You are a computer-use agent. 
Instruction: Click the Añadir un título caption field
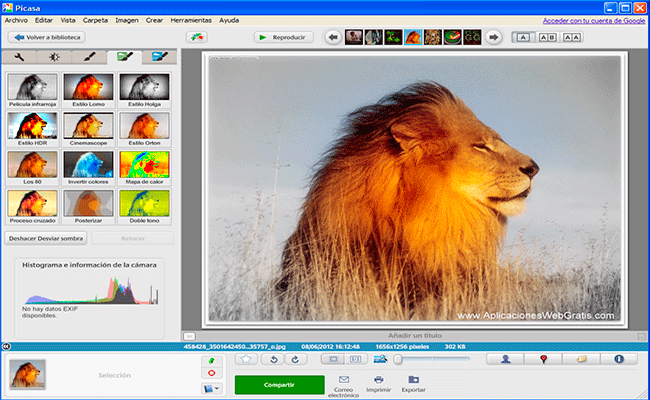415,335
